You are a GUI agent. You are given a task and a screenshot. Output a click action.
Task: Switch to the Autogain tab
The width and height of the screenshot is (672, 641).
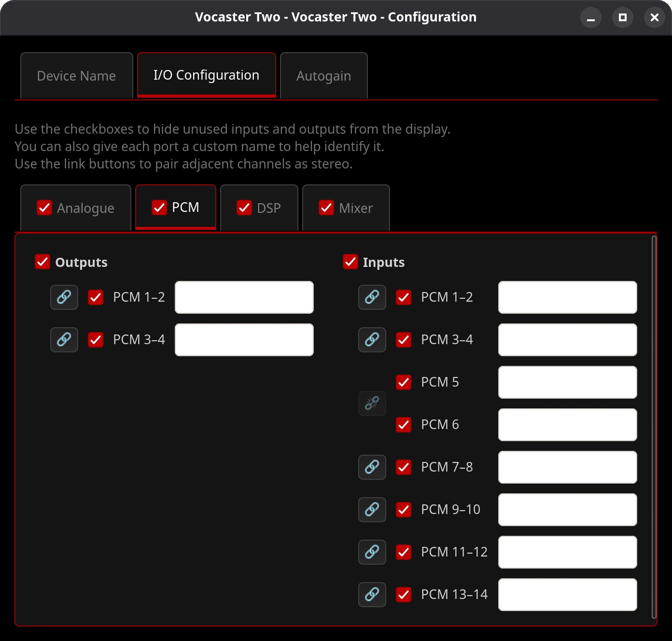coord(324,76)
